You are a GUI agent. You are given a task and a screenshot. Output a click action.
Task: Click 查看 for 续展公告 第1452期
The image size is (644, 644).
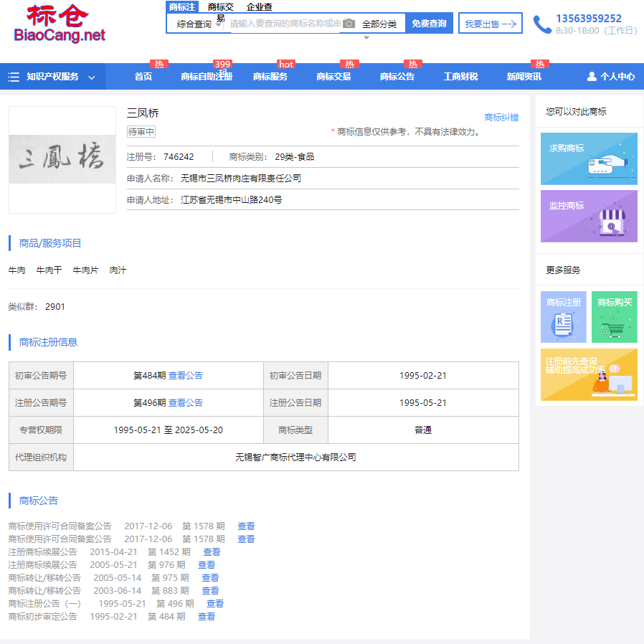[x=212, y=552]
